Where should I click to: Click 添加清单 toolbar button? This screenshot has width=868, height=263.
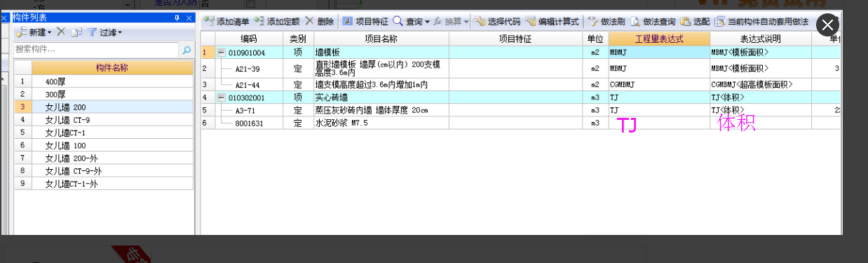pos(226,22)
